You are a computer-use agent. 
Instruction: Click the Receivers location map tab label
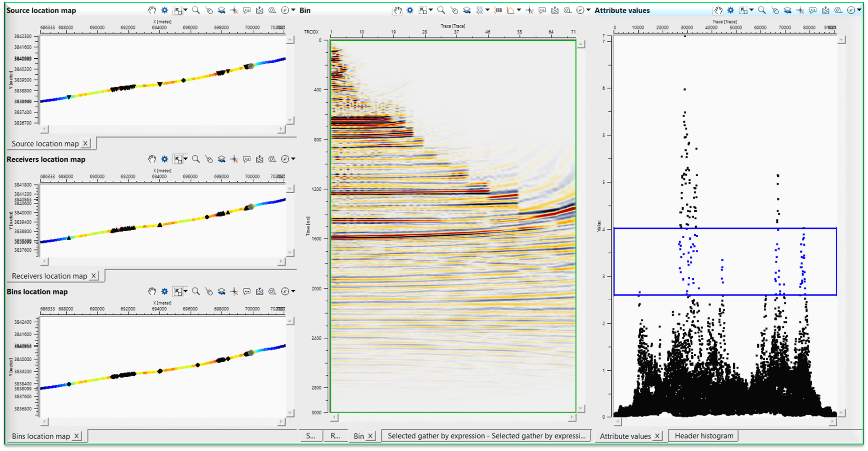pos(49,276)
